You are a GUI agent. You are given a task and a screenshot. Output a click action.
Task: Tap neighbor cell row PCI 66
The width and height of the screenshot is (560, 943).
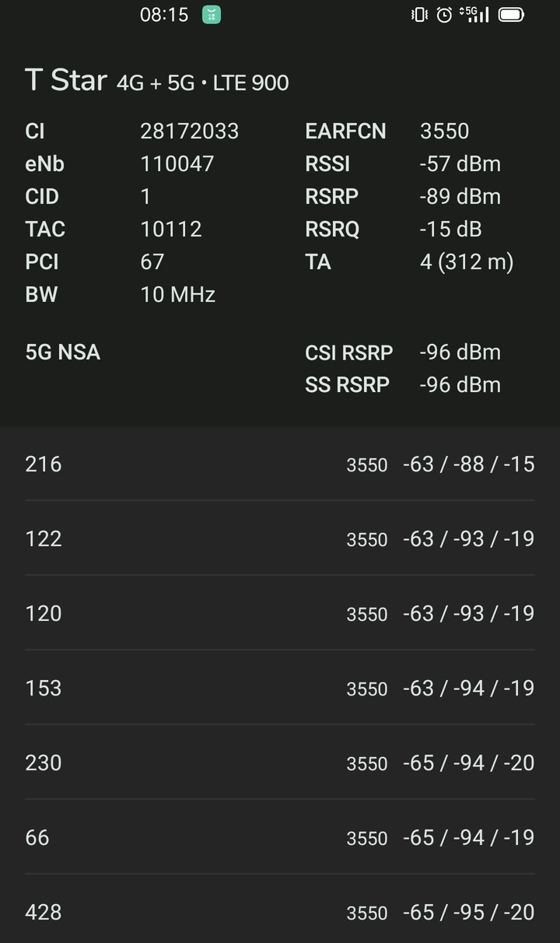[x=280, y=837]
